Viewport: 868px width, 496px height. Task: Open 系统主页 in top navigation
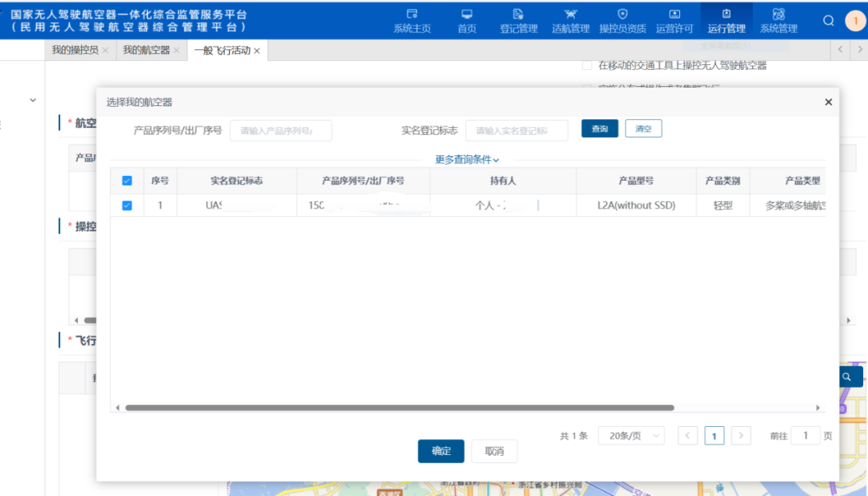click(x=411, y=20)
